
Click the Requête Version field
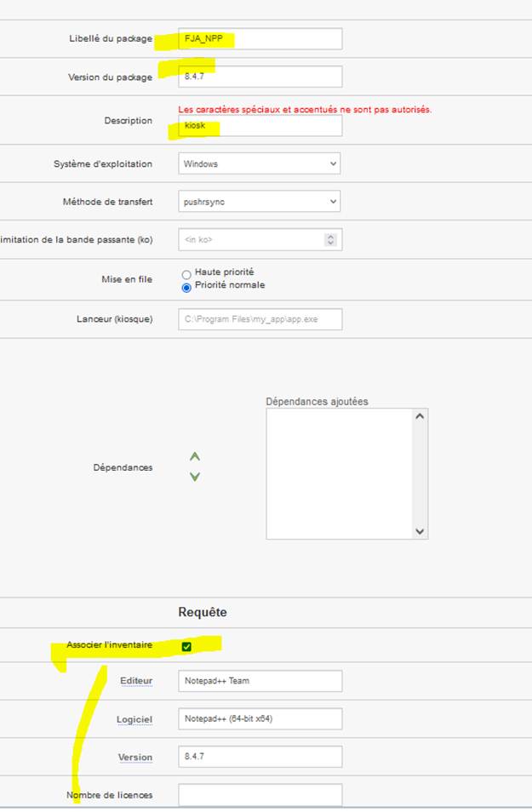coord(260,757)
